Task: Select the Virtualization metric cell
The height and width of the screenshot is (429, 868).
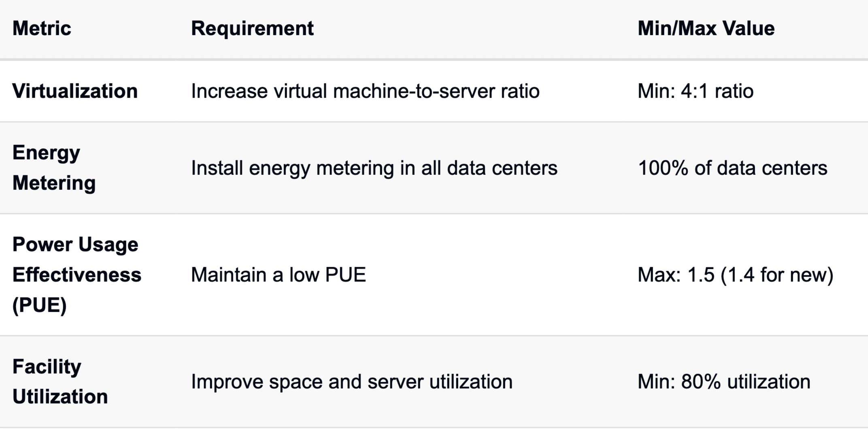Action: pyautogui.click(x=75, y=91)
